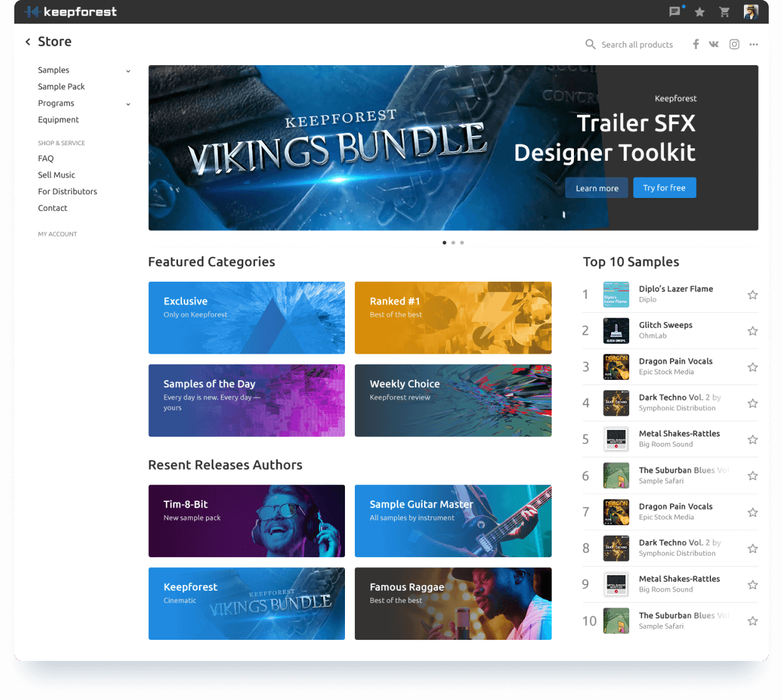
Task: Open Diplo's Lazer Flame title
Action: tap(676, 289)
